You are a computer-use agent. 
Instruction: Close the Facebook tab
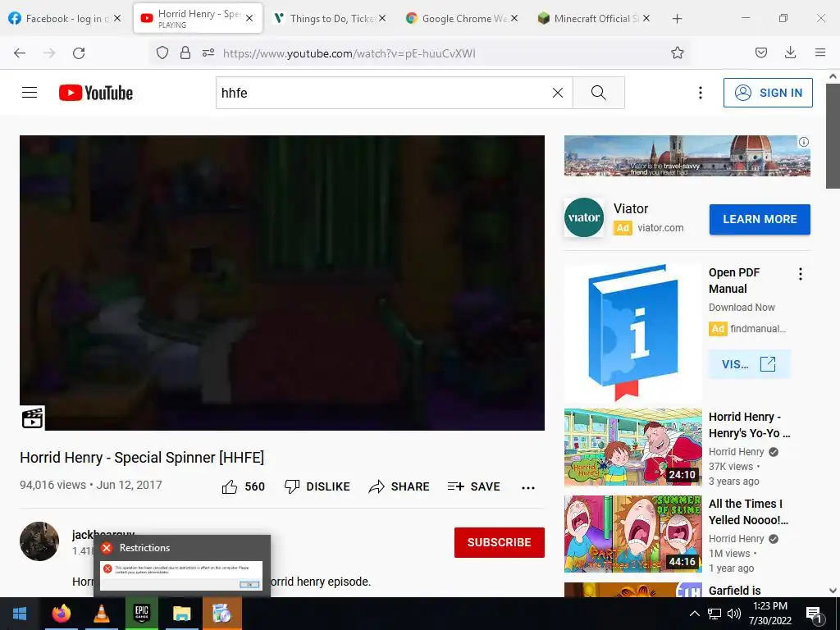point(117,18)
